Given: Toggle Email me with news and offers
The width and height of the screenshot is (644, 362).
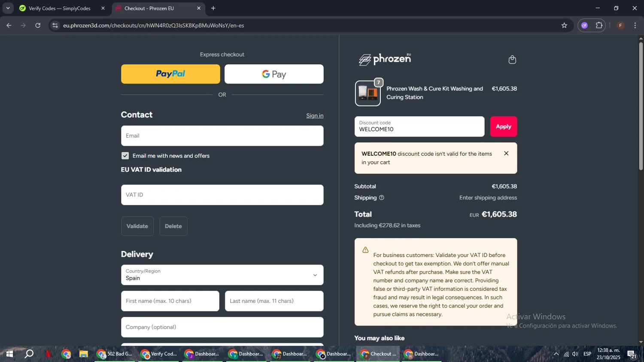Looking at the screenshot, I should [x=125, y=156].
